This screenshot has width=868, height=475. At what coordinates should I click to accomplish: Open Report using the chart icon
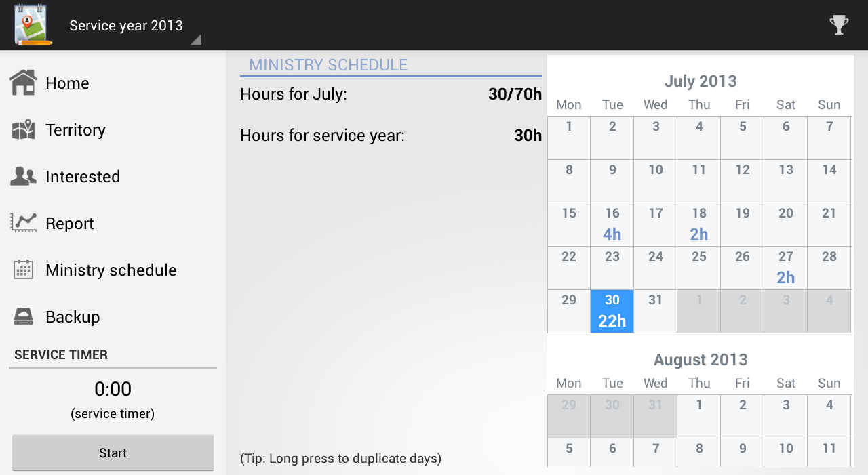23,223
